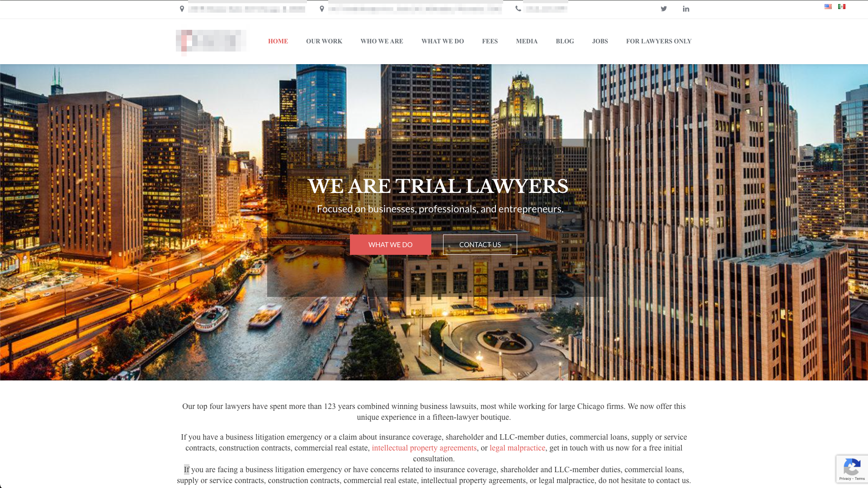
Task: Select the FOR LAWYERS ONLY menu item
Action: 658,41
